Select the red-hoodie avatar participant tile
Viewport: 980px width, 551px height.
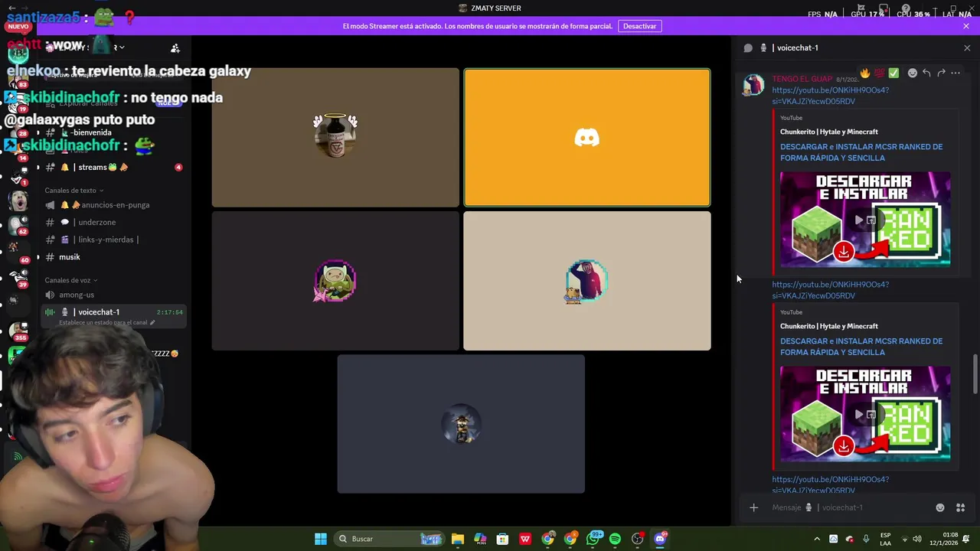[587, 281]
